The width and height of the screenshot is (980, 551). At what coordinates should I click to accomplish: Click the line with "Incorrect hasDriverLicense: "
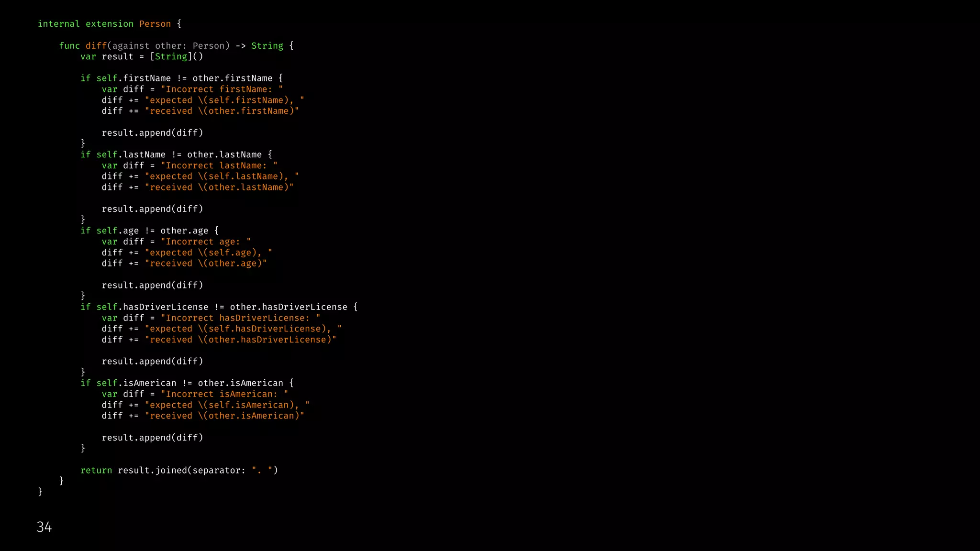[211, 318]
